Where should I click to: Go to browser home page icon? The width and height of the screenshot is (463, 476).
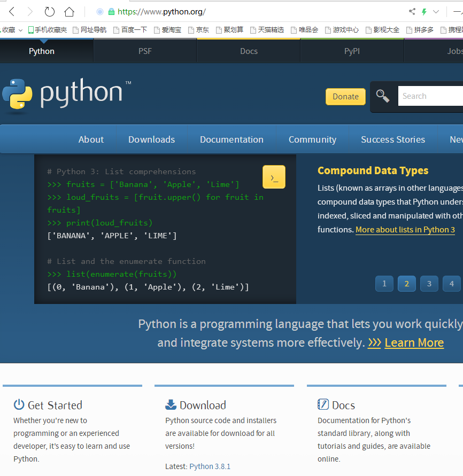coord(70,12)
